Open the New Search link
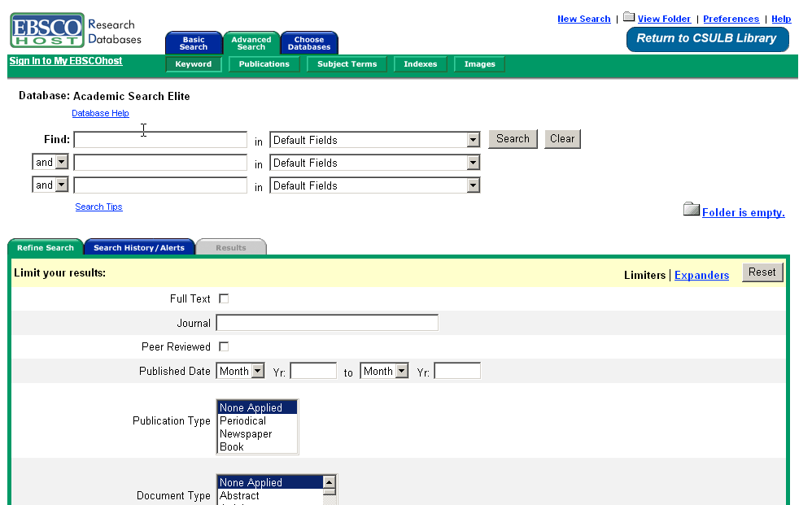This screenshot has width=812, height=505. click(x=584, y=20)
